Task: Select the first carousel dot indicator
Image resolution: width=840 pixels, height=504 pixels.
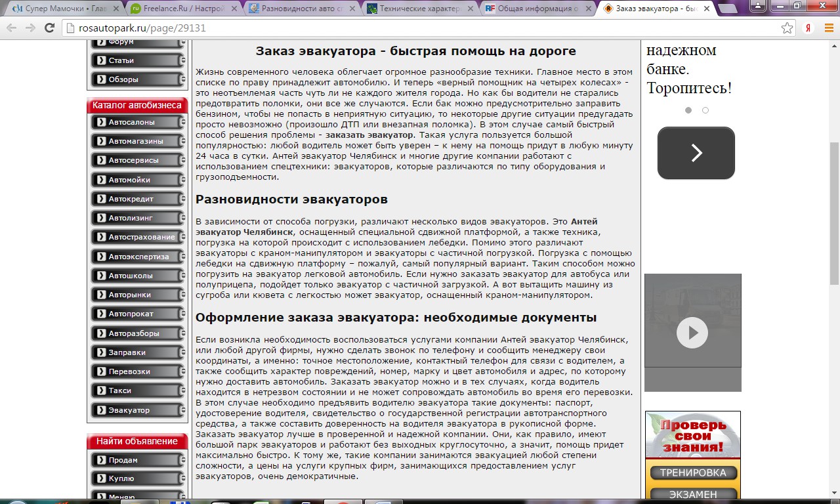Action: click(x=688, y=110)
